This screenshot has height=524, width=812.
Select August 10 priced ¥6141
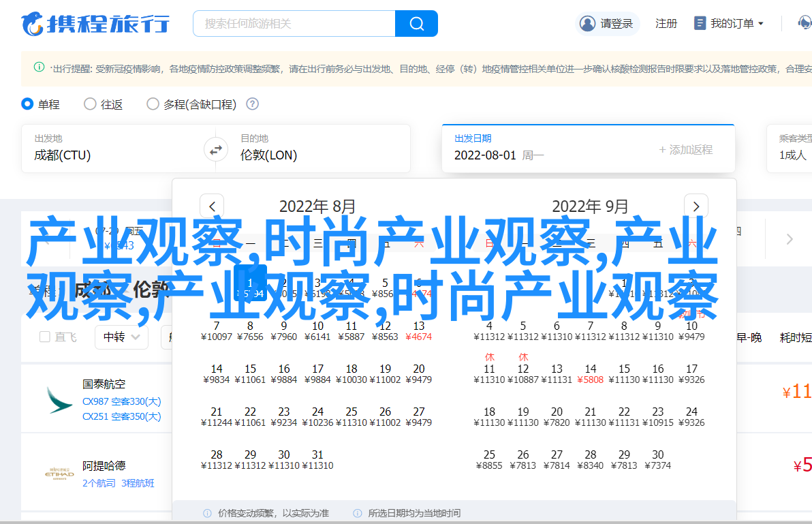317,331
